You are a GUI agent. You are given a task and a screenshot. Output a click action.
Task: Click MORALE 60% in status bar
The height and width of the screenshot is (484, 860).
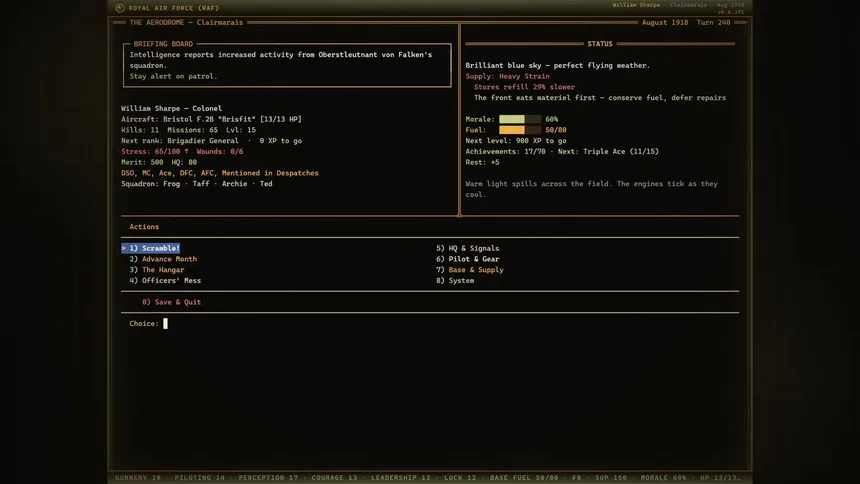point(664,477)
